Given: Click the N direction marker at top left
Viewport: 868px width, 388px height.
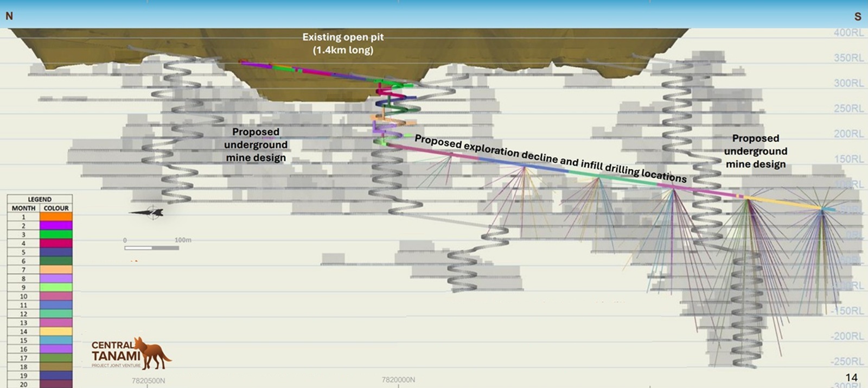Looking at the screenshot, I should coord(9,16).
